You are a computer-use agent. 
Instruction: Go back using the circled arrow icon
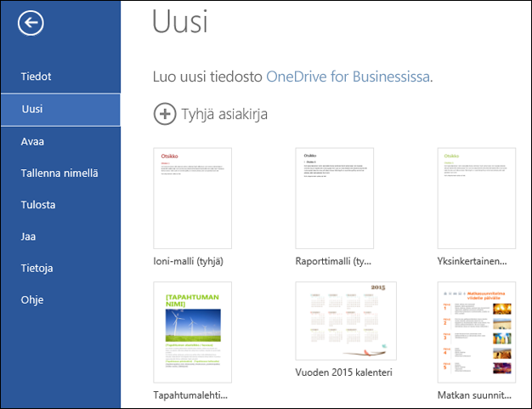click(31, 23)
